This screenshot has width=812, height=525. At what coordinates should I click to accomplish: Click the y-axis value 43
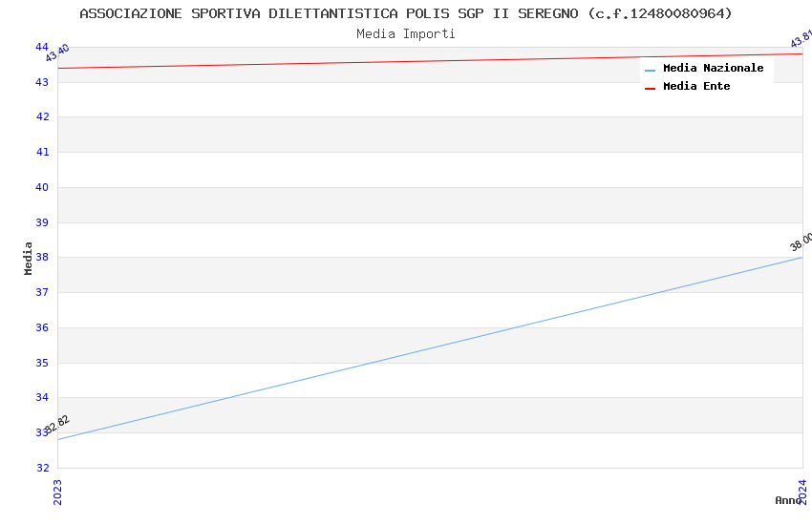pos(42,82)
